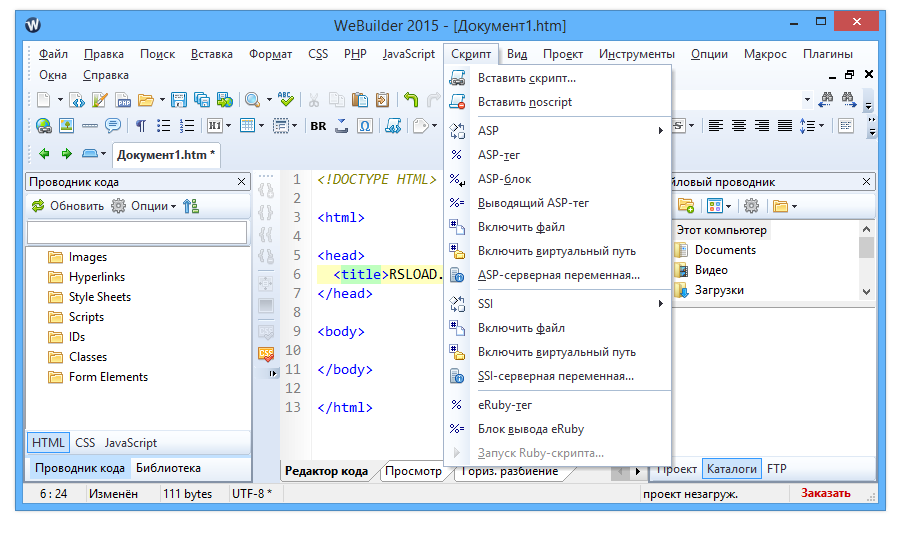Go back with the green left arrow
899x533 pixels.
44,154
